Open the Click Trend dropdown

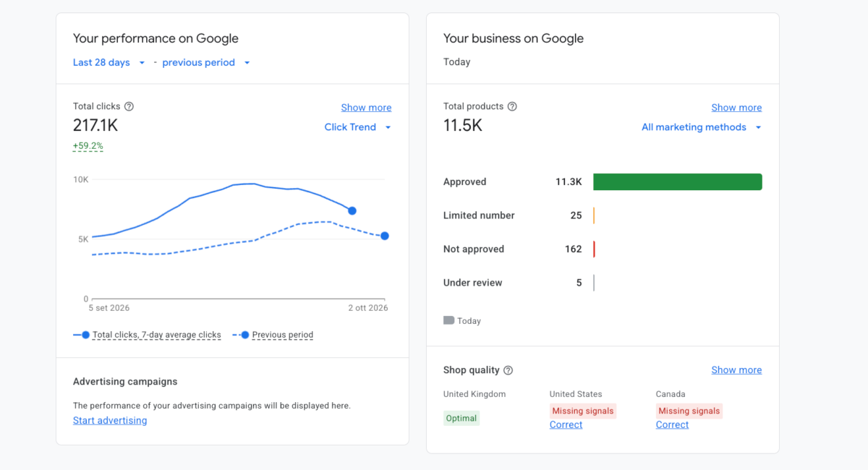357,127
